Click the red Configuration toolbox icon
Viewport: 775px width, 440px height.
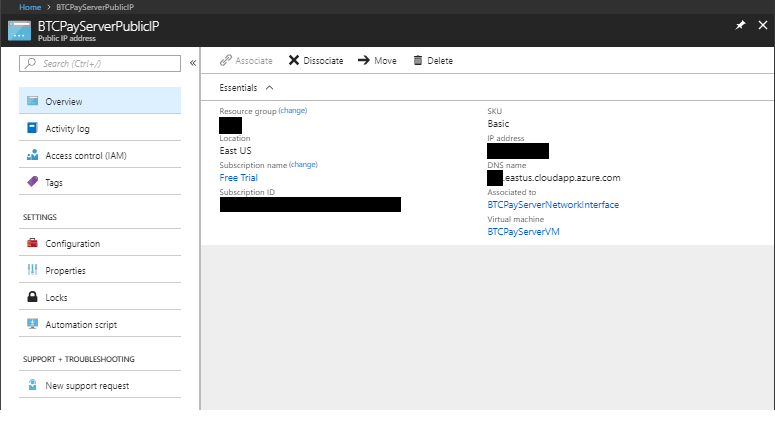pyautogui.click(x=32, y=243)
